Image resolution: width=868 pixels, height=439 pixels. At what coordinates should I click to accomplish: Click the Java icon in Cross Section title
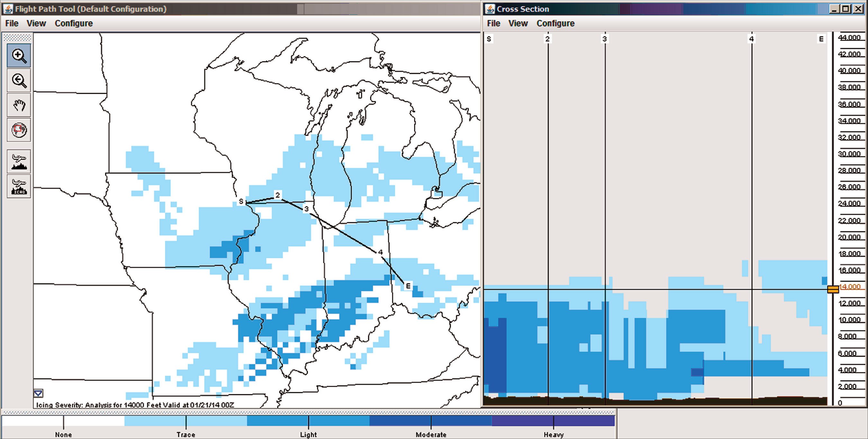point(490,9)
